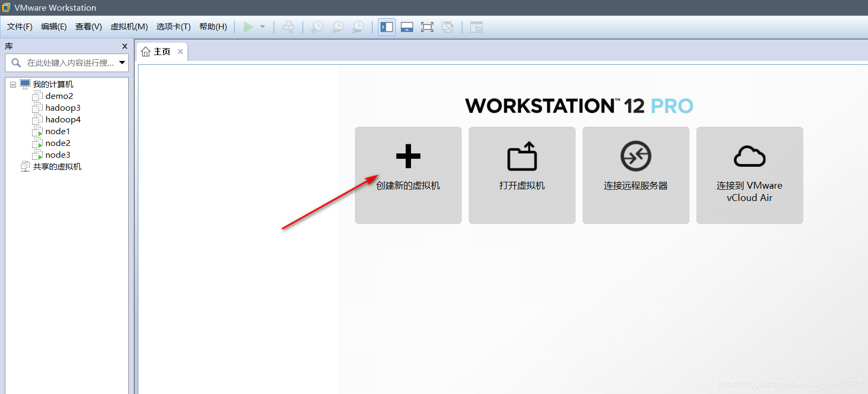
Task: Open the 文件(F) menu
Action: point(20,27)
